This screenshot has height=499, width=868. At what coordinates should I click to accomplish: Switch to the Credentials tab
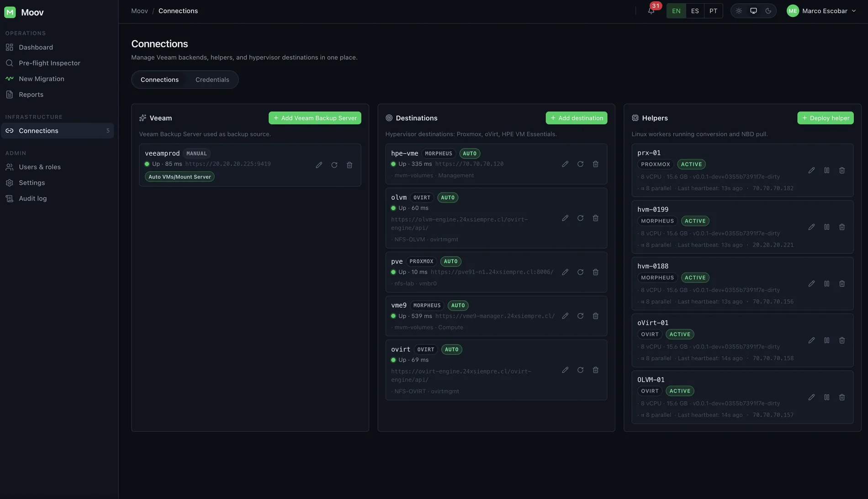pos(212,80)
